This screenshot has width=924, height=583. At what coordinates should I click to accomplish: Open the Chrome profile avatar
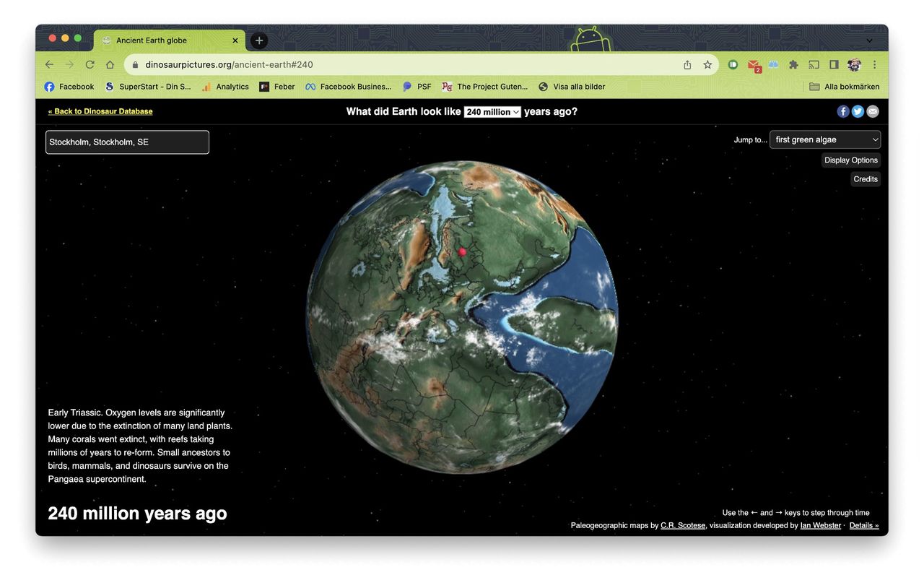point(854,64)
